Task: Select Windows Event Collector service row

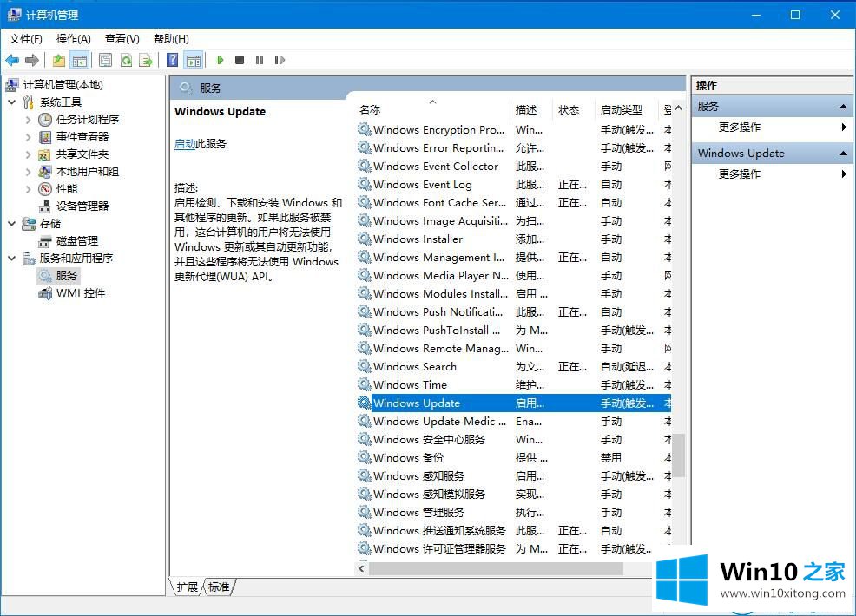Action: [514, 167]
